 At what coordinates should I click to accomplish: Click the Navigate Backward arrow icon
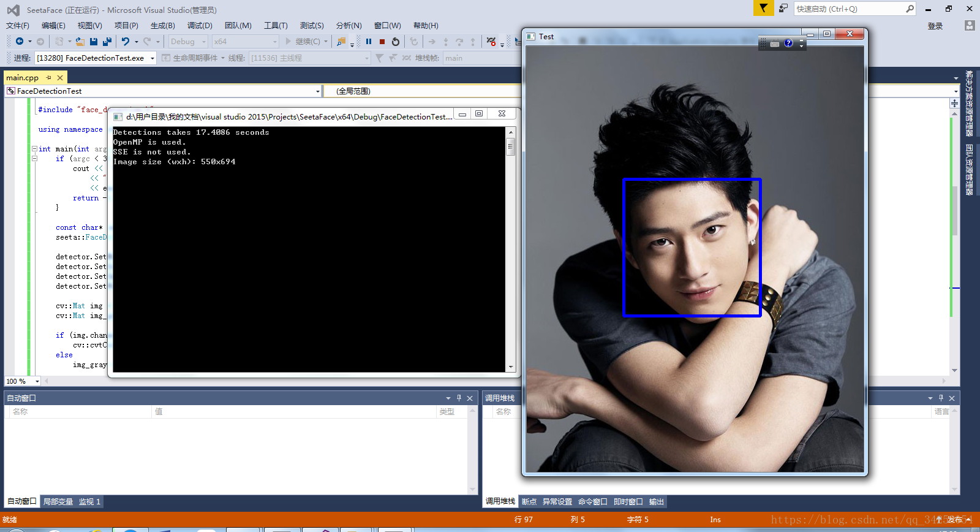pos(20,42)
